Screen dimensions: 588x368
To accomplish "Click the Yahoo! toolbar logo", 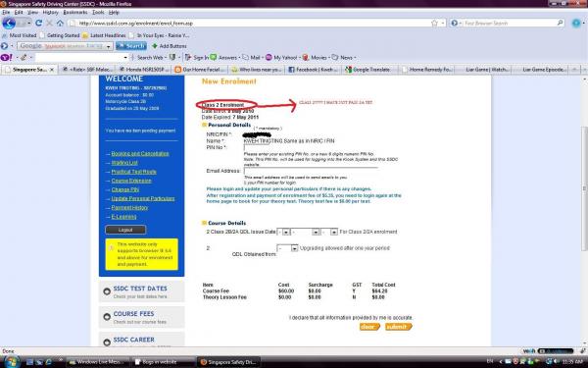I will tap(7, 58).
